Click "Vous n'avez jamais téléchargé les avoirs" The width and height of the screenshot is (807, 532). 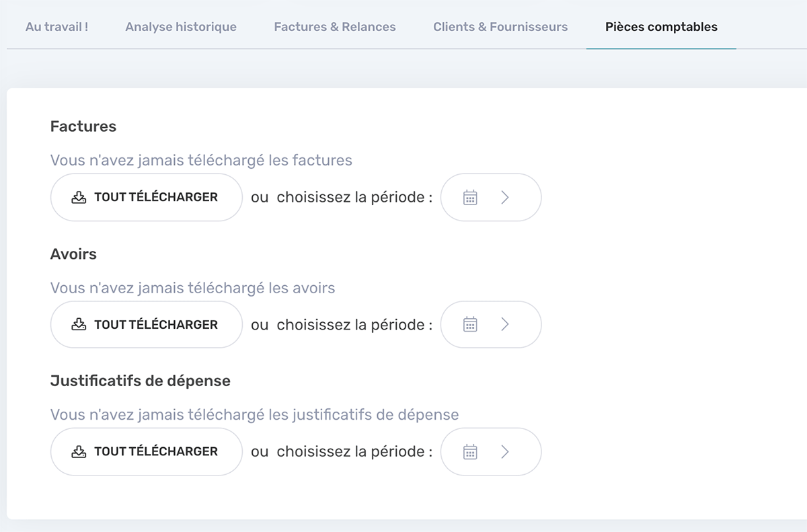(193, 288)
